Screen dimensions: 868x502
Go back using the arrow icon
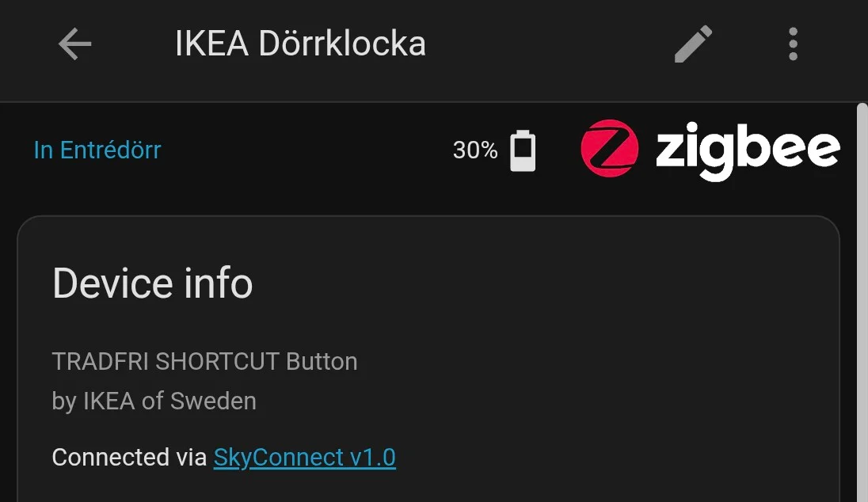click(x=75, y=44)
